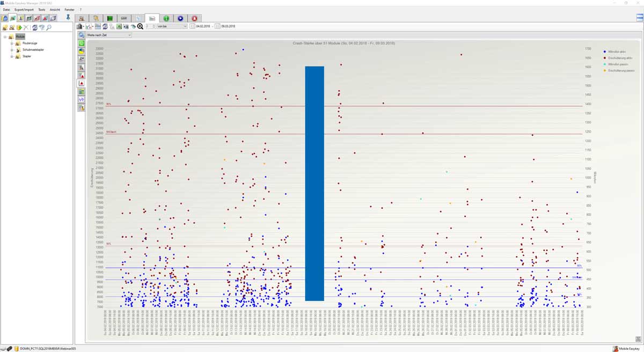Click the blue pin icon above left panel
Screen dimensions: 644x352
[68, 18]
